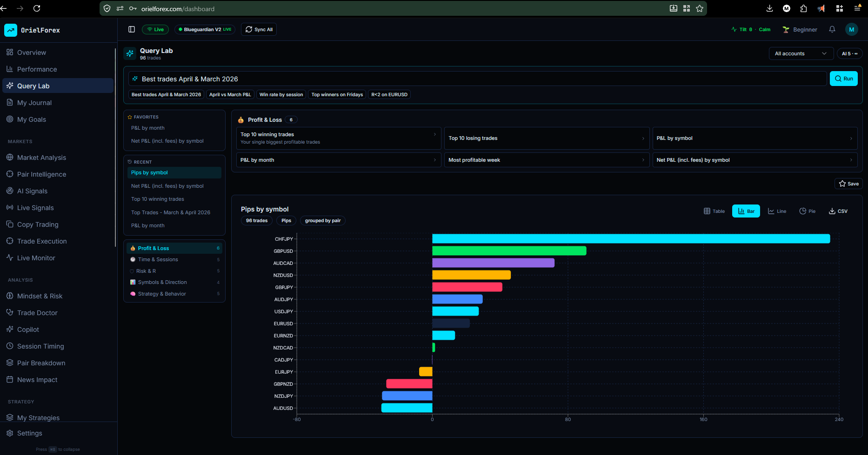This screenshot has height=455, width=868.
Task: Toggle the Live connection status pill
Action: 155,29
